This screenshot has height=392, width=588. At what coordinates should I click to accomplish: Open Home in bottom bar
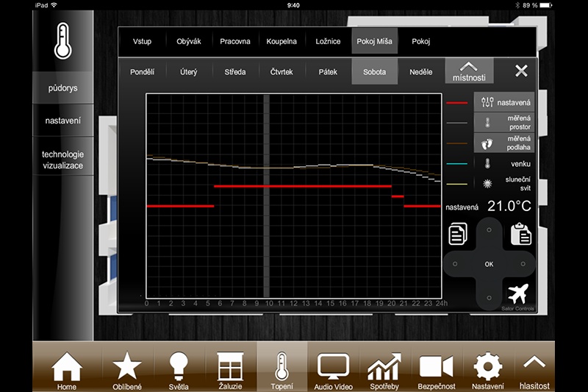click(67, 371)
